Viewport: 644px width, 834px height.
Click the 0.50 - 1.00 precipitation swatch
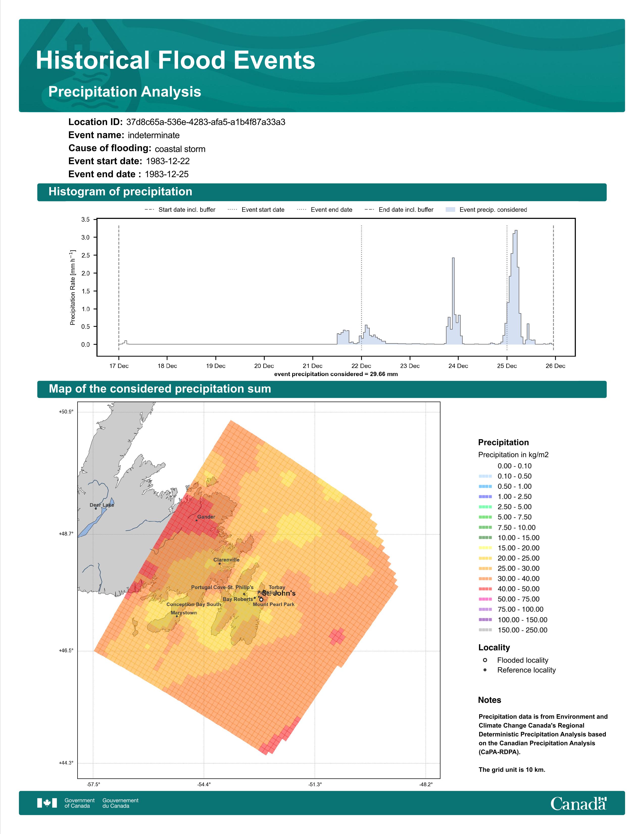coord(485,487)
